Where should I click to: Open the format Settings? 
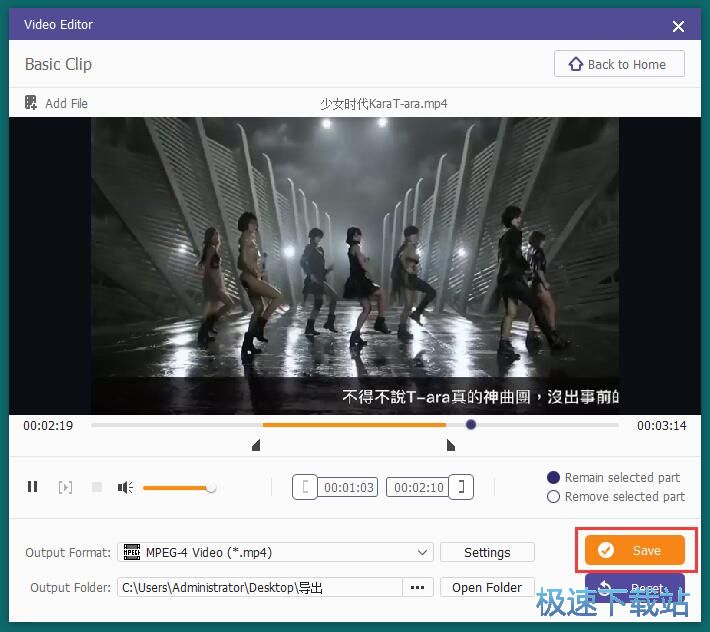[487, 552]
